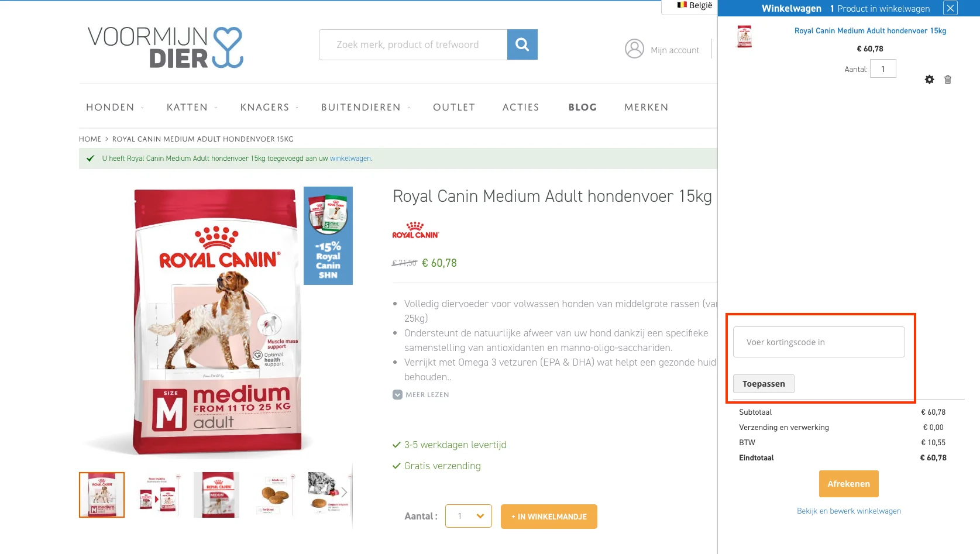Go to the Blog menu item
Image resolution: width=980 pixels, height=554 pixels.
[x=582, y=107]
